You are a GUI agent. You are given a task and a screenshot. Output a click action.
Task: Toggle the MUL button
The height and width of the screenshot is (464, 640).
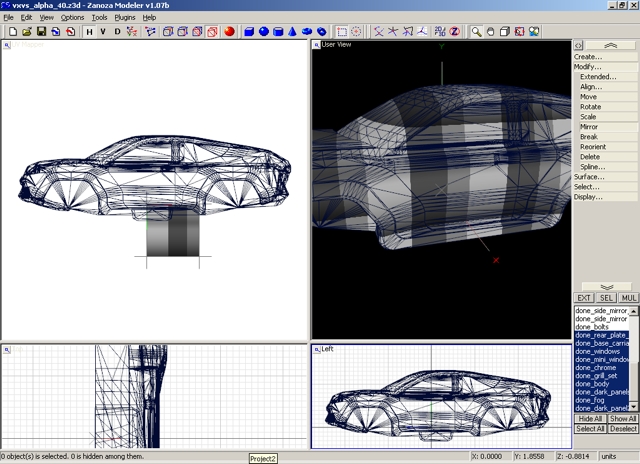[629, 298]
